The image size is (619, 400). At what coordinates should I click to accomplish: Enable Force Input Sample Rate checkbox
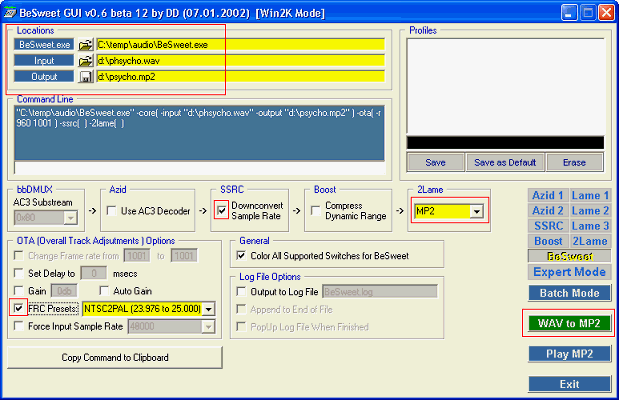tap(19, 326)
